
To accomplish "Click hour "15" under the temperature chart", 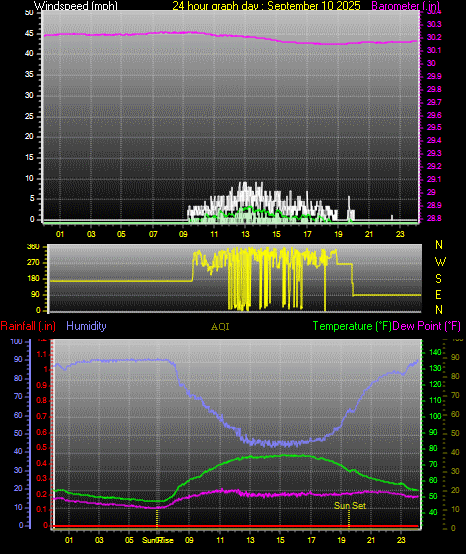I will coord(280,540).
